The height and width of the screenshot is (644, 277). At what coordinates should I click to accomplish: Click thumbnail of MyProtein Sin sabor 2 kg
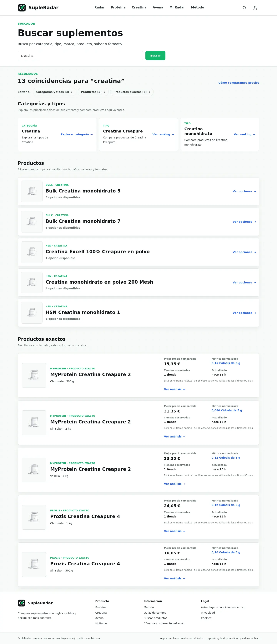coord(34,422)
